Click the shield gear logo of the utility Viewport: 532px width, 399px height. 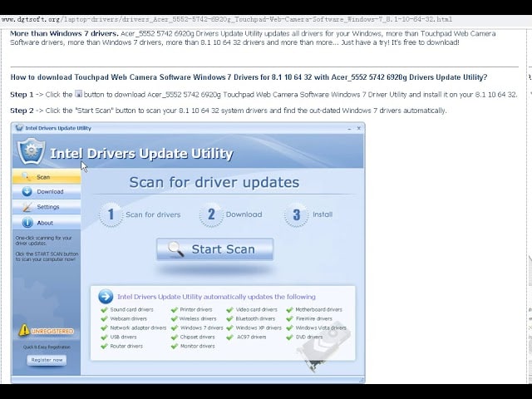tap(31, 151)
